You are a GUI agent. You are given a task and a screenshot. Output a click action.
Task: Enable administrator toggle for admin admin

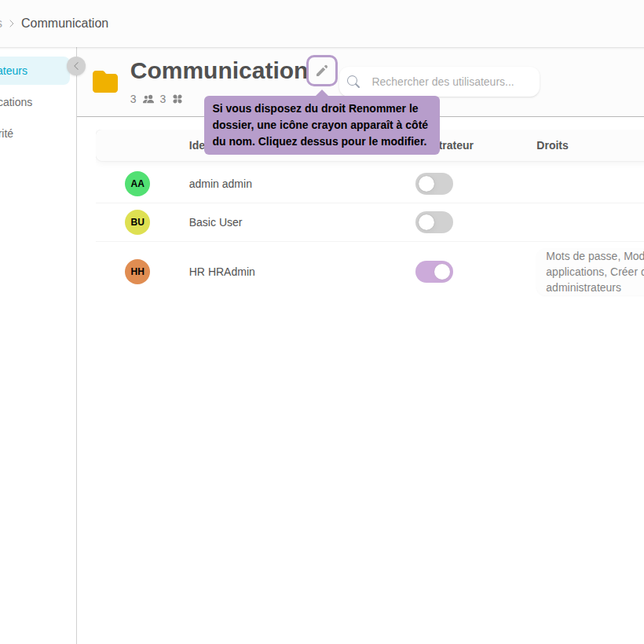[x=434, y=184]
